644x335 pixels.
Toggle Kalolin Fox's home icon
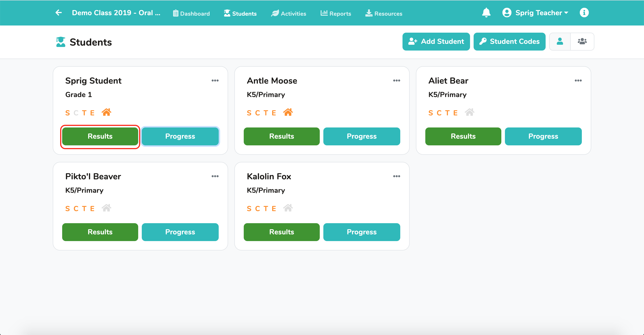point(288,208)
